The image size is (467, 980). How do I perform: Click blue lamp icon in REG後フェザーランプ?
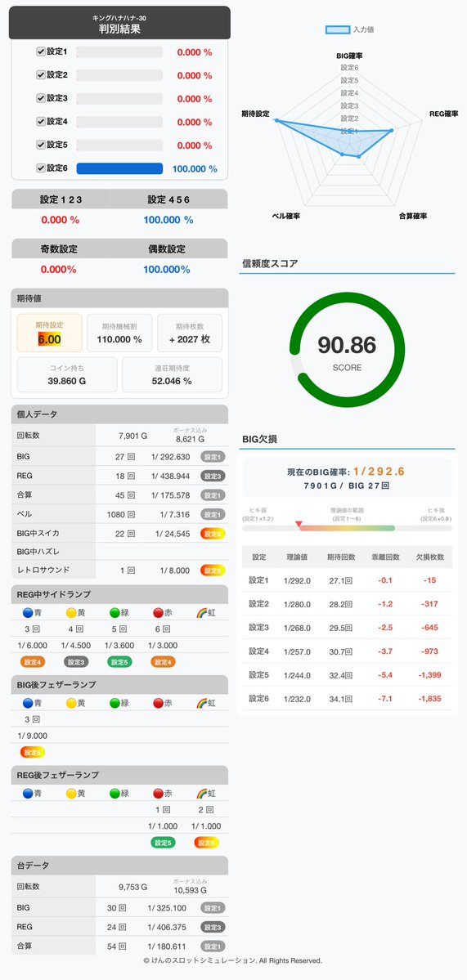[28, 794]
